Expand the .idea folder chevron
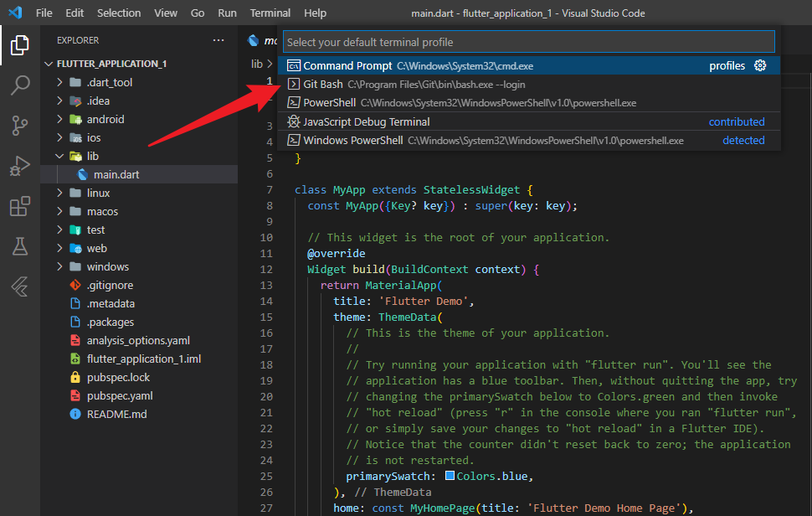The width and height of the screenshot is (812, 516). coord(59,101)
